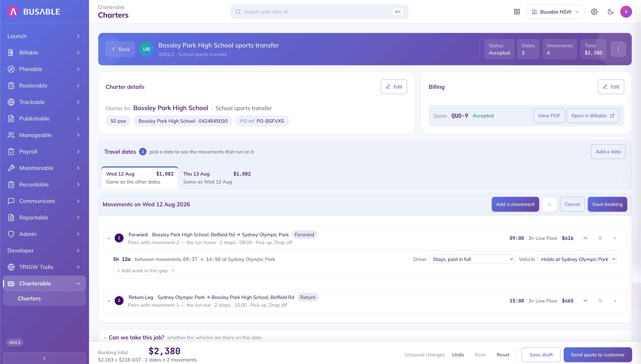Viewport: 641px width, 364px height.
Task: Cancel the movement edits
Action: [572, 204]
